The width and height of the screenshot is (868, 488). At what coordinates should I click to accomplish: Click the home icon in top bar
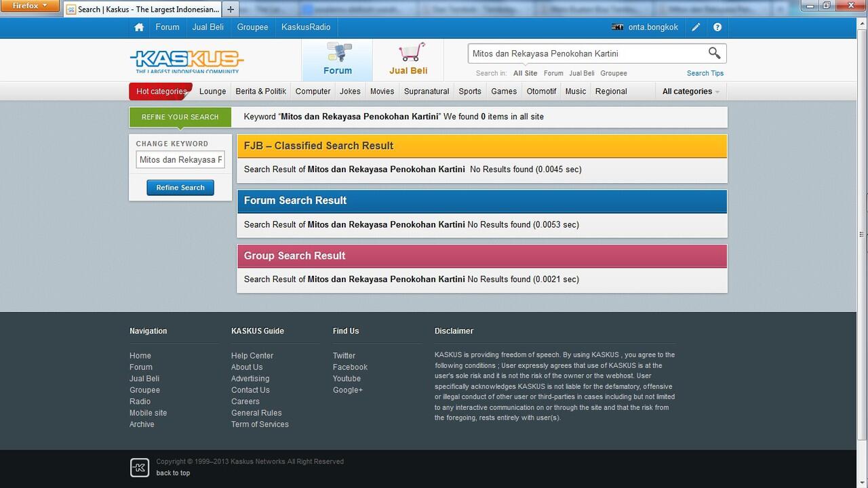[139, 27]
